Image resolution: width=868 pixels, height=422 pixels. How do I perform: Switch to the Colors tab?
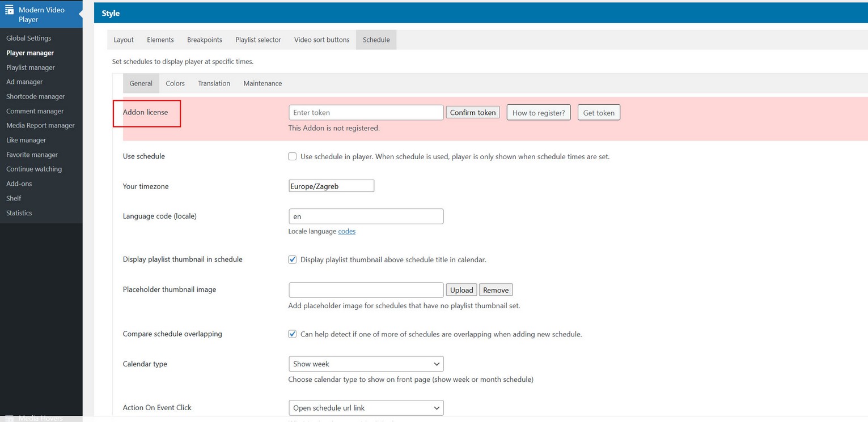(x=175, y=83)
